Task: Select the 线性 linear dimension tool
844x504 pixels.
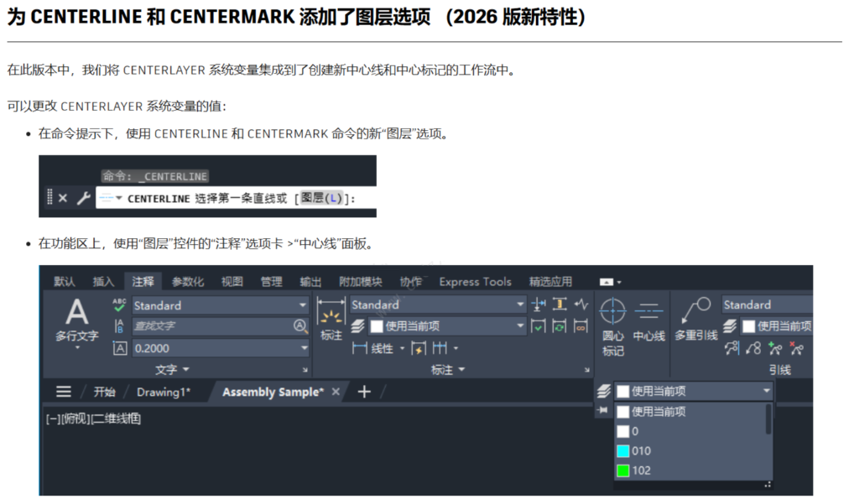Action: point(376,348)
